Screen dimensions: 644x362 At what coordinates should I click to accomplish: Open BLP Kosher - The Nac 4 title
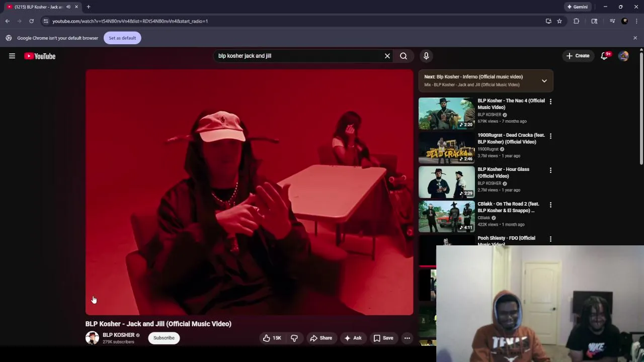click(x=511, y=104)
